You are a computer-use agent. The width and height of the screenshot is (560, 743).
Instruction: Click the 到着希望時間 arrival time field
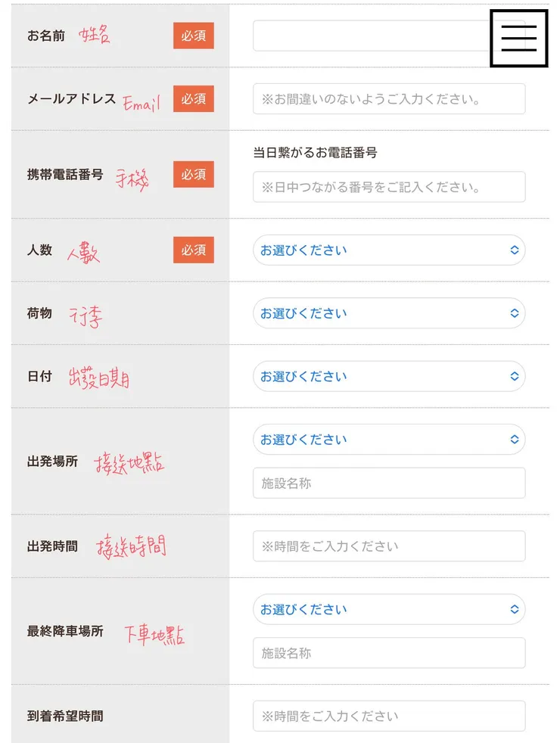389,716
